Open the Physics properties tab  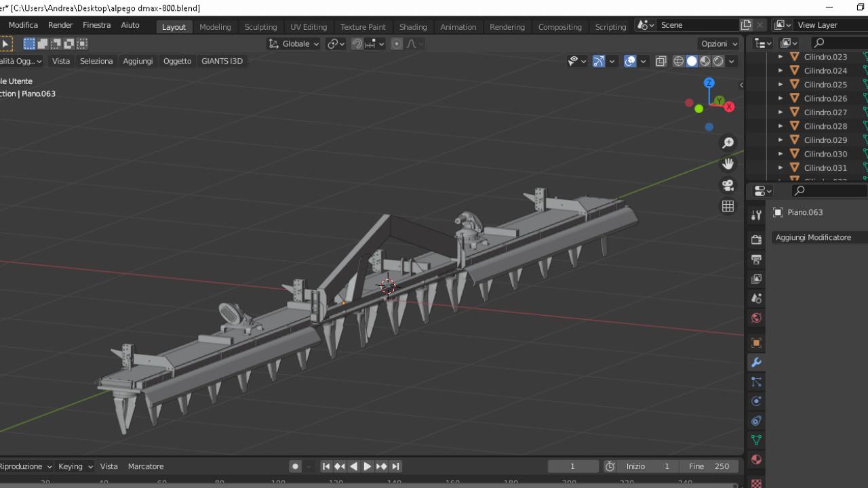(x=756, y=401)
